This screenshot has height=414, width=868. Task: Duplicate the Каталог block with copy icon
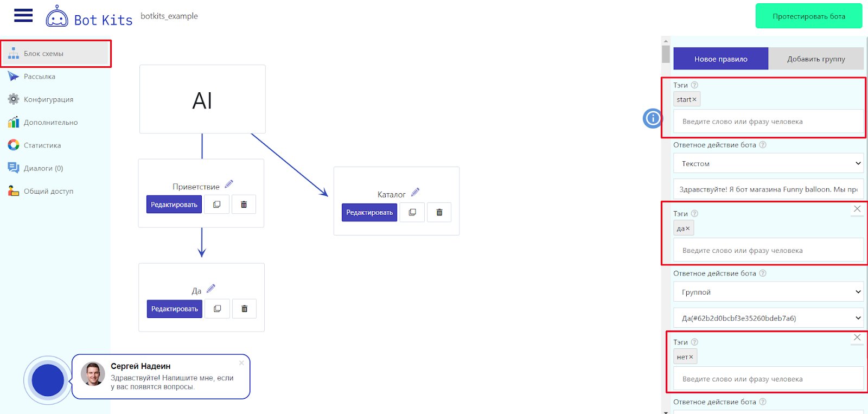(412, 212)
